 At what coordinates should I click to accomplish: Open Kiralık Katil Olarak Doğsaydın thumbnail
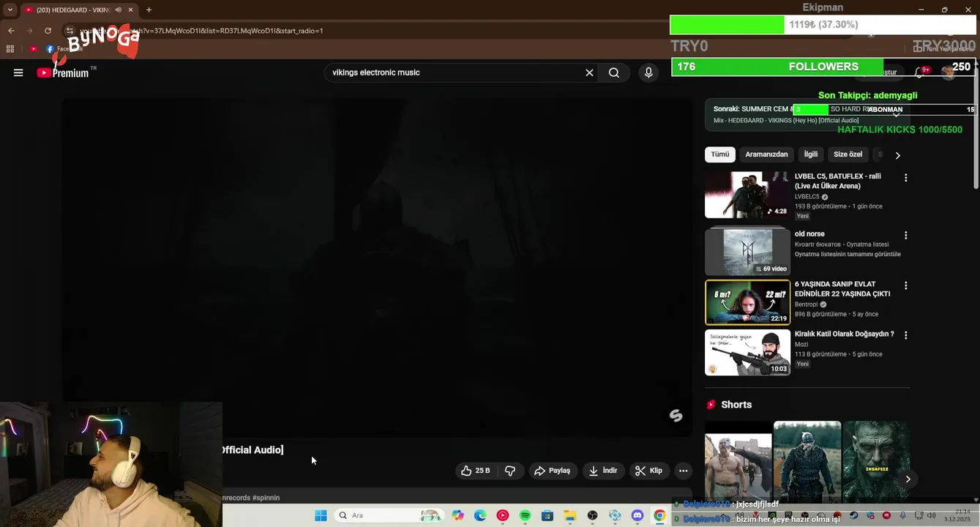747,352
